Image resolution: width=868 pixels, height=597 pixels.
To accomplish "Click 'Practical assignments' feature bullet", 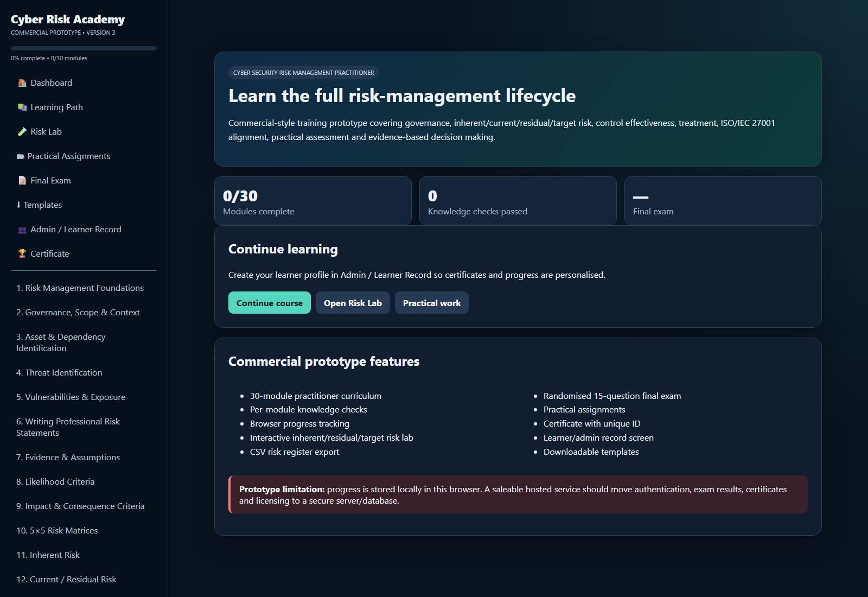I will (584, 410).
